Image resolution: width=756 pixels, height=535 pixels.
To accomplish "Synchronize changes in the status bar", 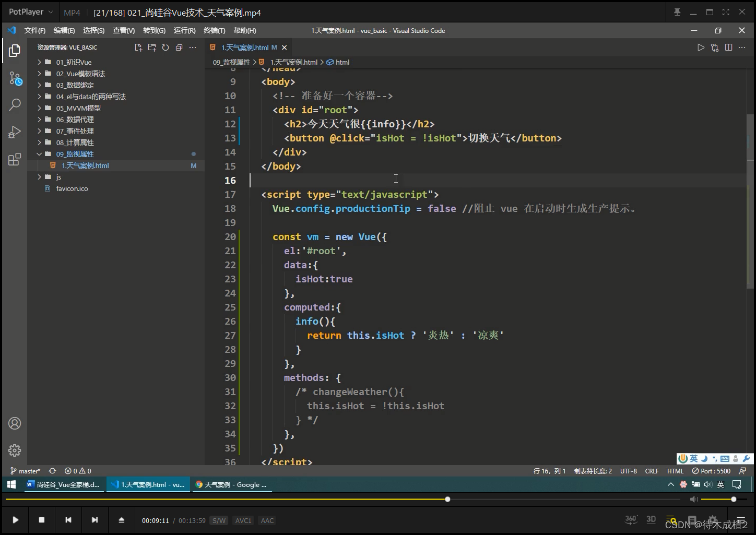I will [x=52, y=471].
